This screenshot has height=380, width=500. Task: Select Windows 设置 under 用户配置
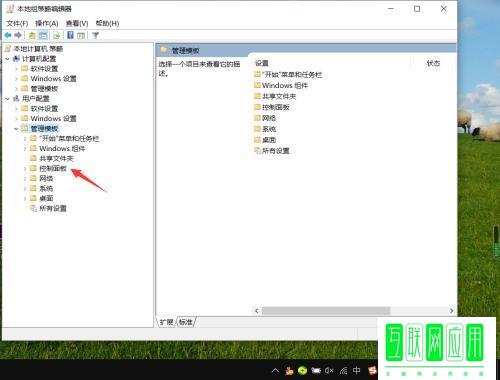53,119
